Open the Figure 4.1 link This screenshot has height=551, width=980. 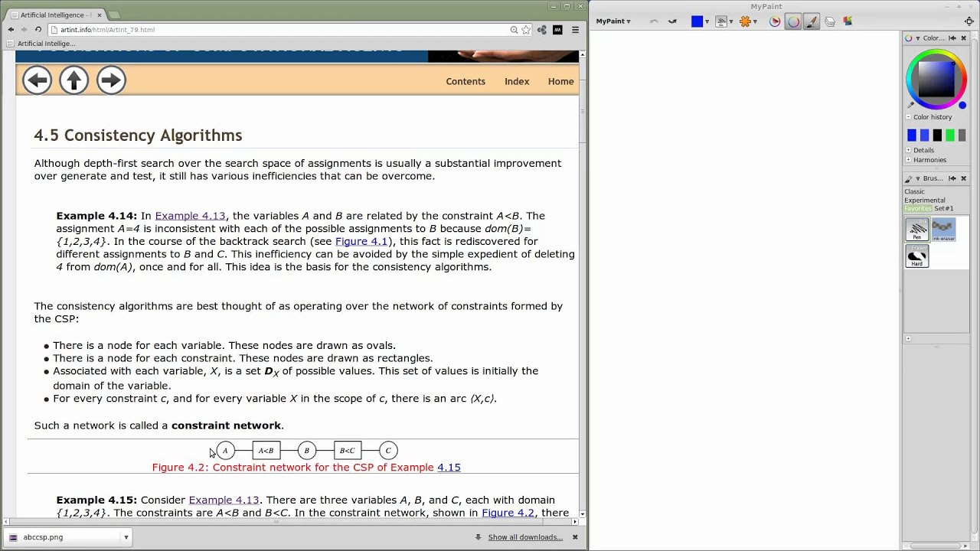[x=361, y=241]
